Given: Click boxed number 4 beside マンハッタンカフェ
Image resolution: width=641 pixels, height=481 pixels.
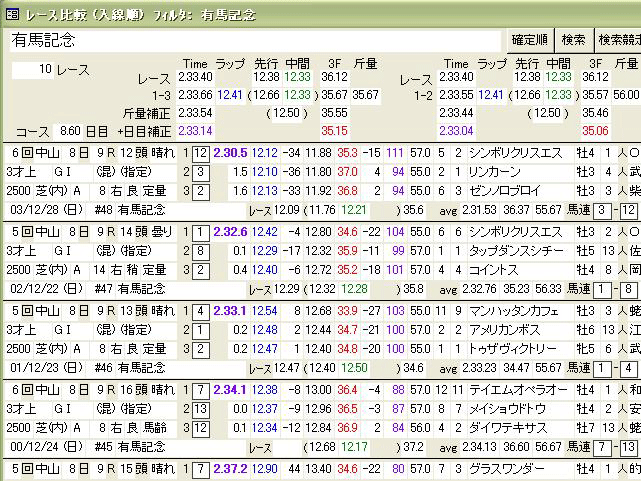Looking at the screenshot, I should (x=201, y=311).
